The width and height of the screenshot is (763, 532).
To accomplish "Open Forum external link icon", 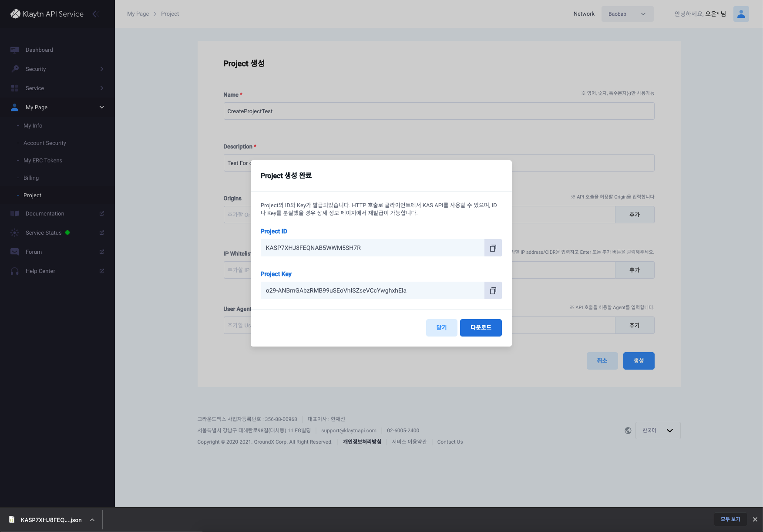I will [x=102, y=252].
